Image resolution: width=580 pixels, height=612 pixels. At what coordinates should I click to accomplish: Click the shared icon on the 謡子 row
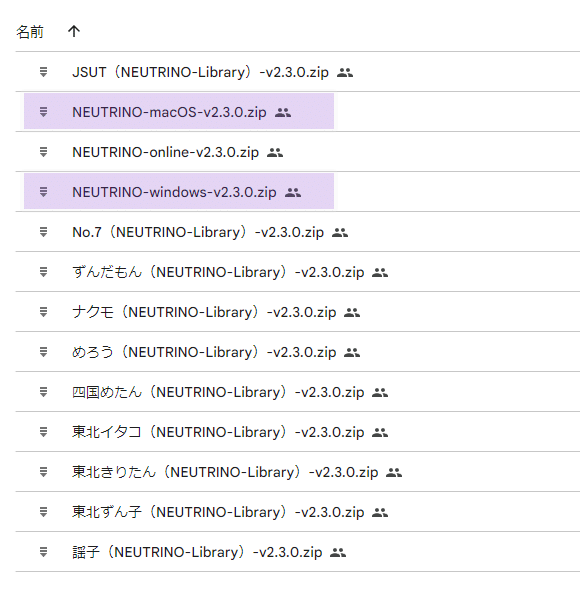(x=338, y=553)
